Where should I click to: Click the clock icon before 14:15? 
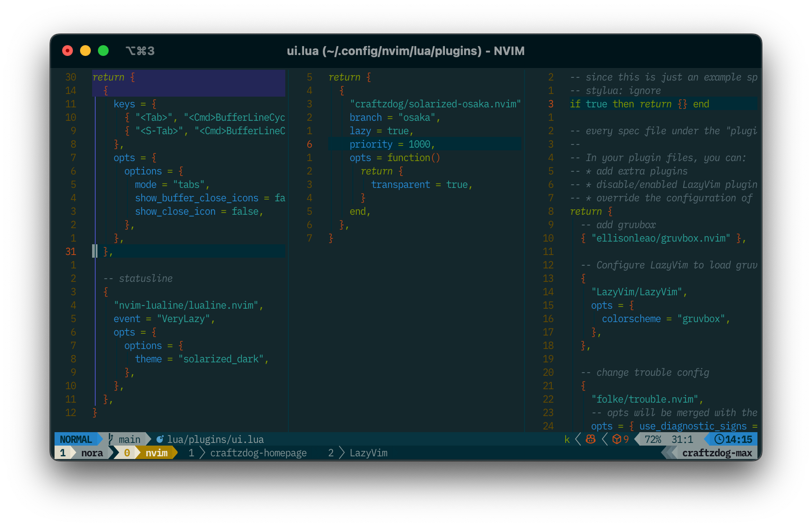tap(719, 439)
